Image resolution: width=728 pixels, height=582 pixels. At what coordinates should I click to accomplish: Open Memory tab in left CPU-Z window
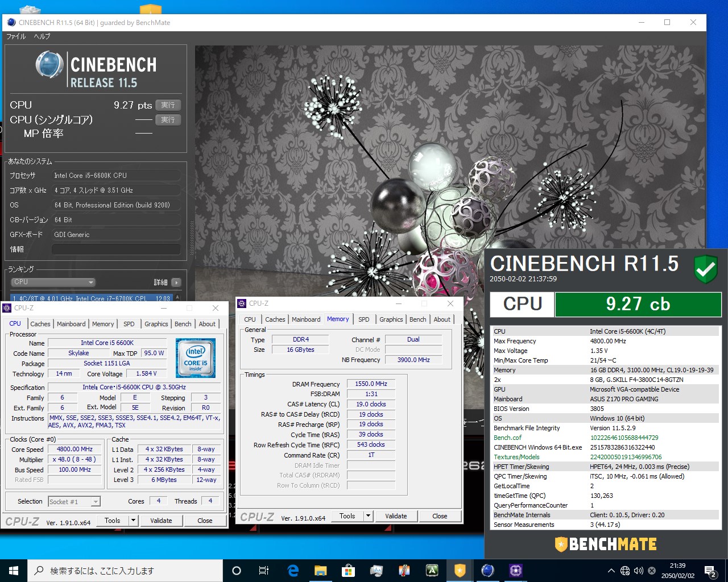pyautogui.click(x=103, y=324)
